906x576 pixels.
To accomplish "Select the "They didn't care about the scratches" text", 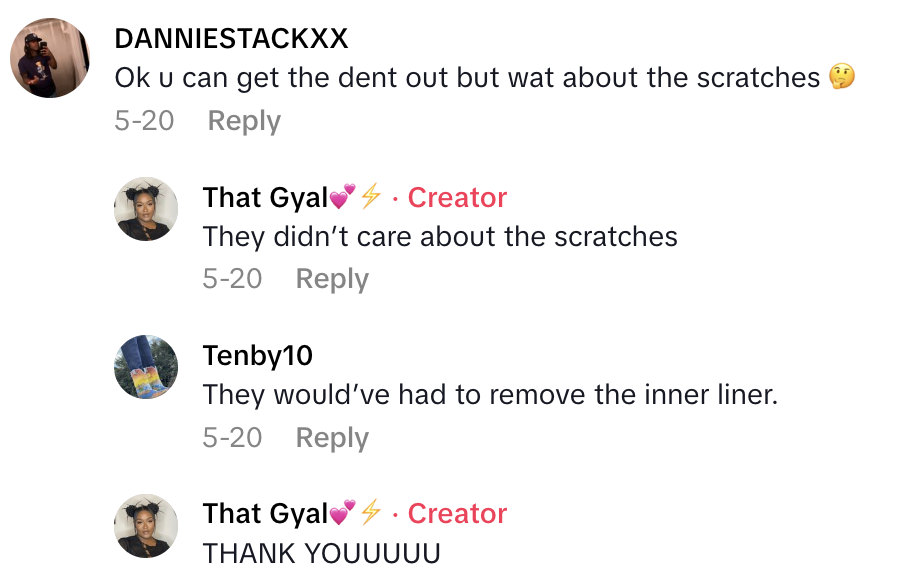I will tap(440, 237).
